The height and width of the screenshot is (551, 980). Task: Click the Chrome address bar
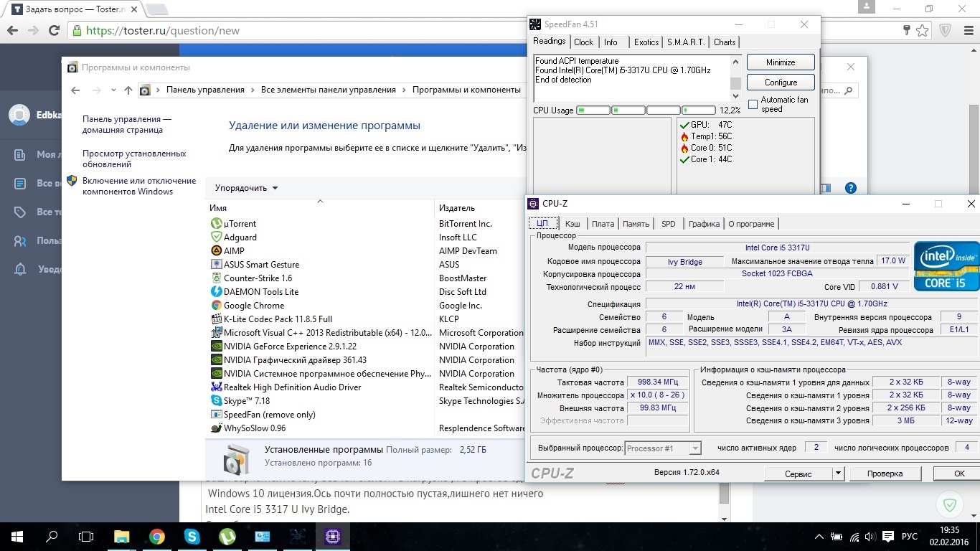tap(488, 31)
